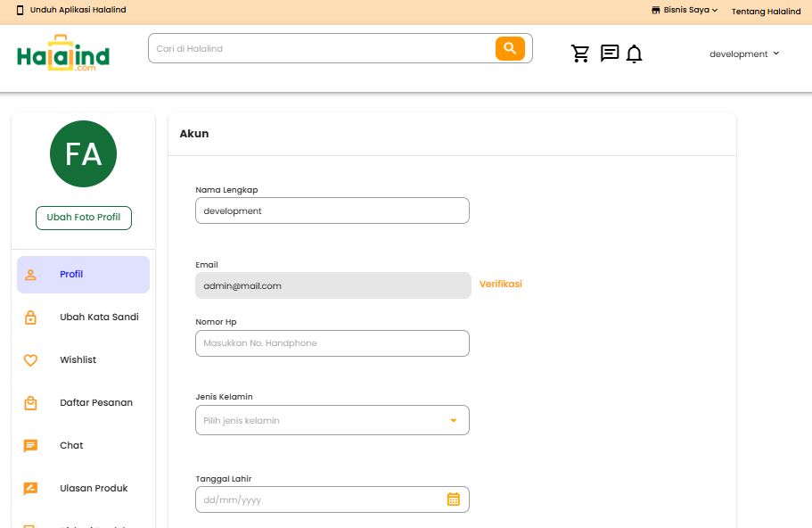Open Ulasan Produk in the sidebar
812x528 pixels.
point(94,489)
